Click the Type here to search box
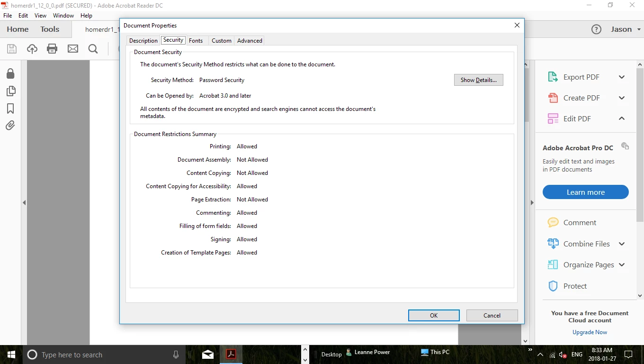Image resolution: width=644 pixels, height=364 pixels. (x=104, y=355)
